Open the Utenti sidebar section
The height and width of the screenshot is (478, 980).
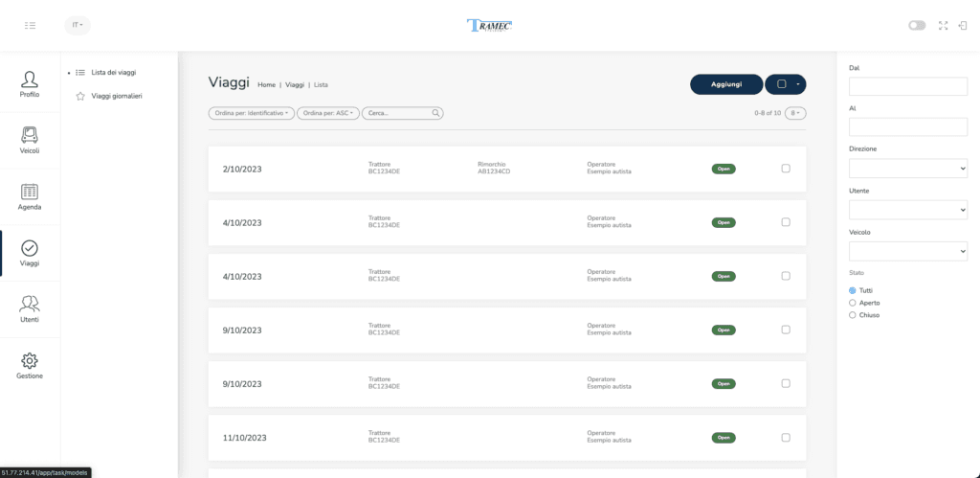[x=30, y=309]
